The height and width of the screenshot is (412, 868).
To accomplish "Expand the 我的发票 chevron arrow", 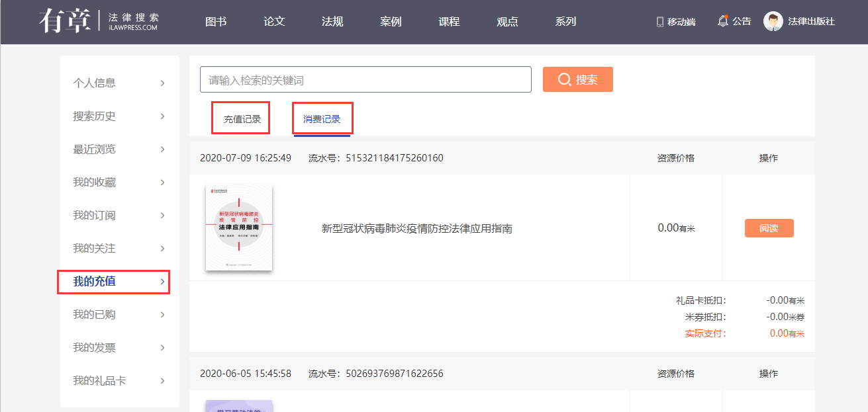I will [x=162, y=348].
